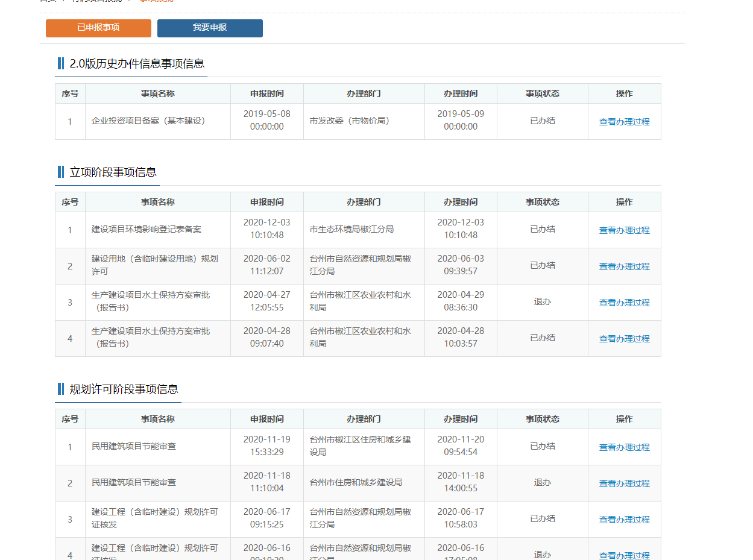Click 退办 status in 民用建筑项目节能审查 row
The image size is (753, 560).
543,482
